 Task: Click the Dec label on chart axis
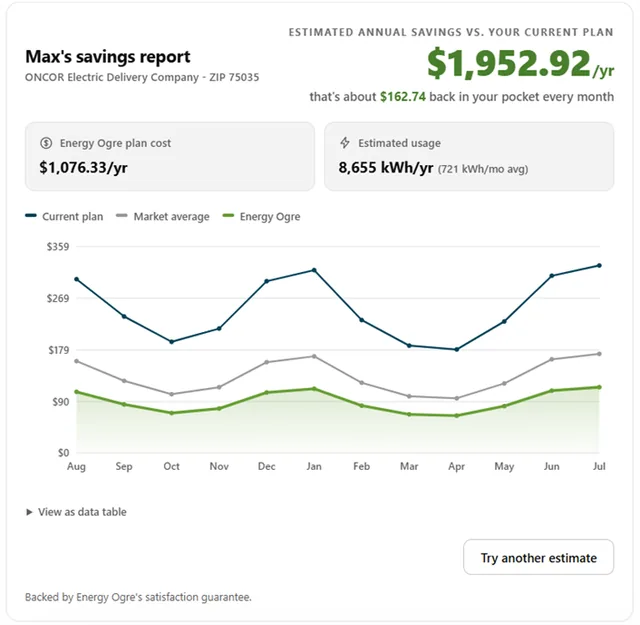(267, 466)
